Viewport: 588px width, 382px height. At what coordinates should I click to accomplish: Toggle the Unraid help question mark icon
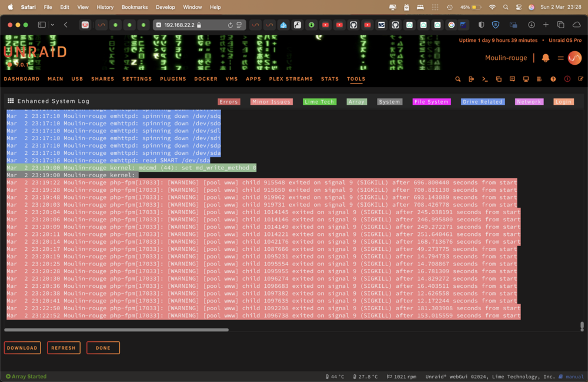click(553, 79)
